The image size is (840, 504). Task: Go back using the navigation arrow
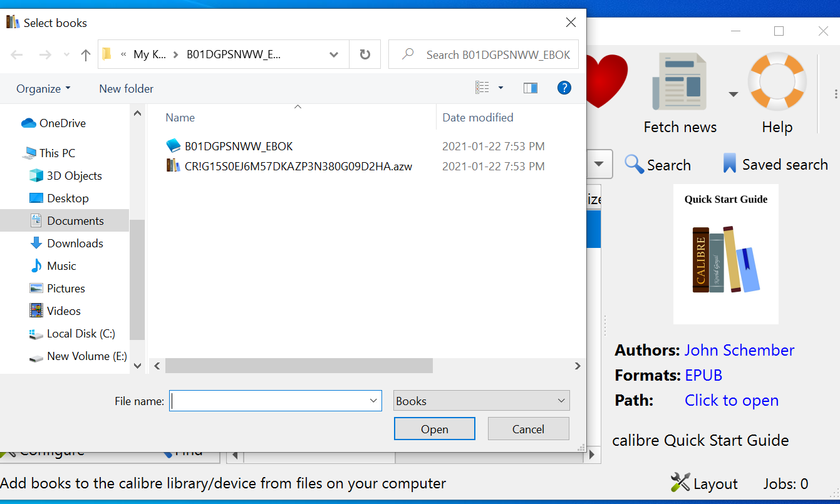tap(16, 54)
